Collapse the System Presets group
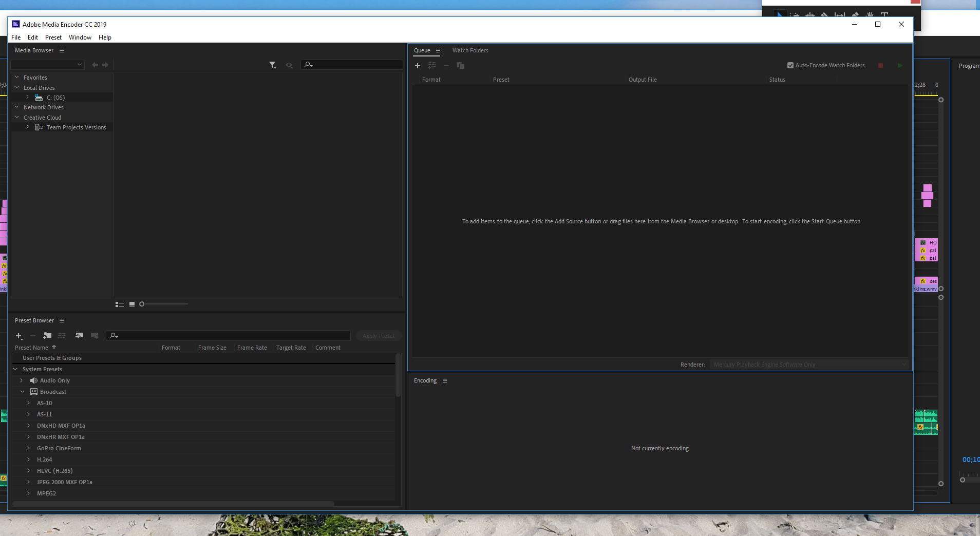Screen dimensions: 980x536 pyautogui.click(x=15, y=369)
